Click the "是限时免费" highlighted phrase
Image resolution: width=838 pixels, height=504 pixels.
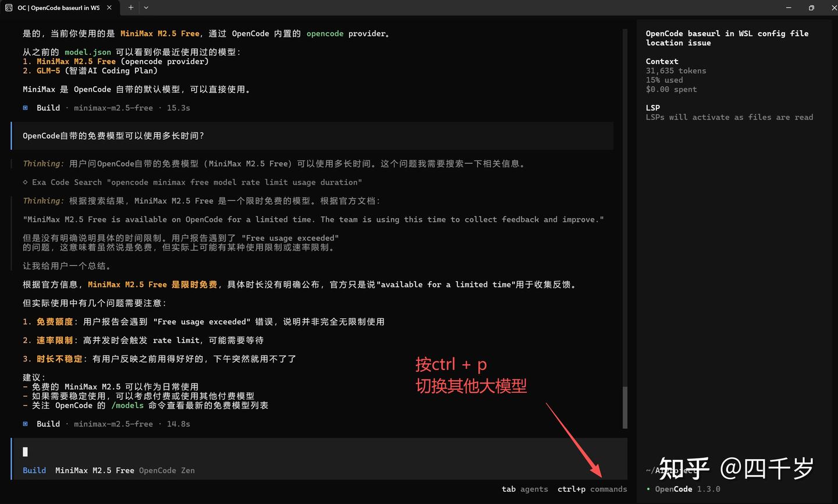(194, 285)
